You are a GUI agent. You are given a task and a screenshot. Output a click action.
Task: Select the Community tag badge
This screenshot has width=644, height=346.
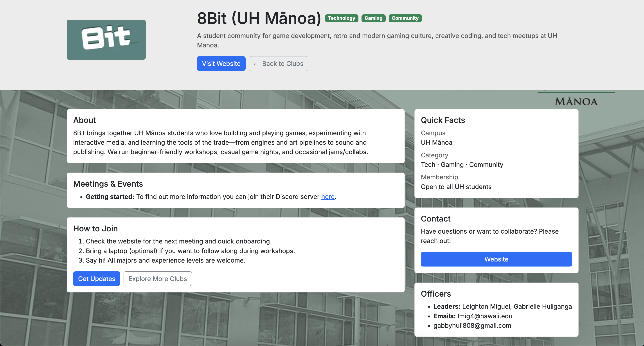point(405,18)
